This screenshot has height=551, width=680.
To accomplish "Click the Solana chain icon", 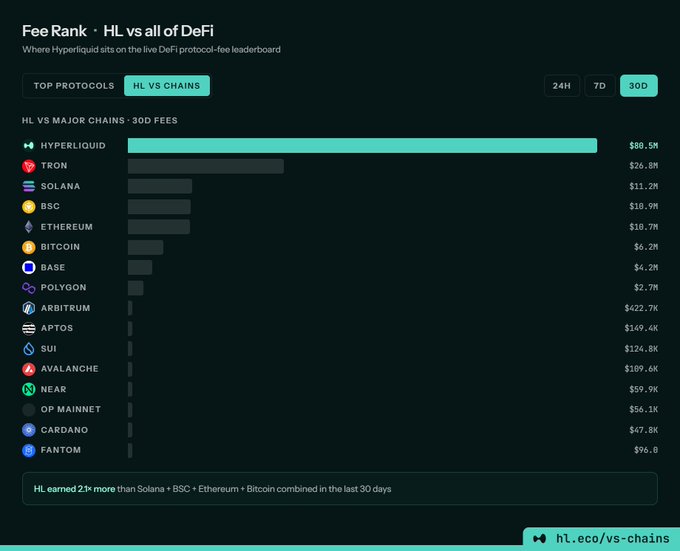I will (x=29, y=186).
